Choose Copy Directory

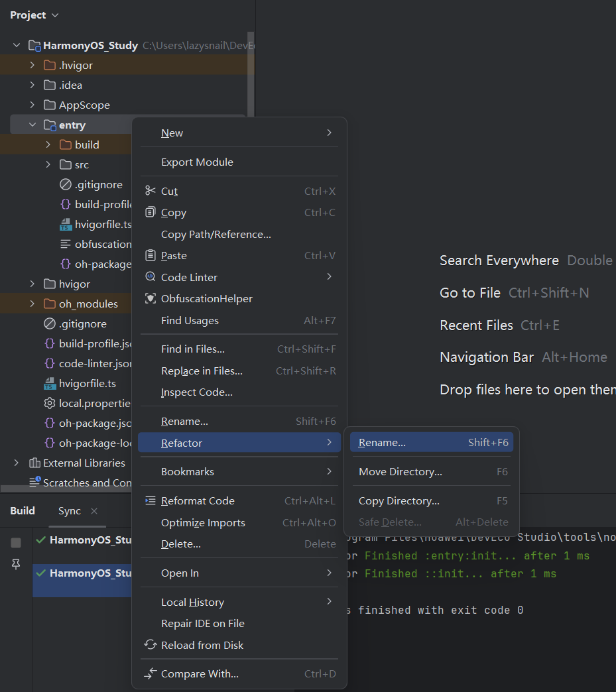click(432, 500)
